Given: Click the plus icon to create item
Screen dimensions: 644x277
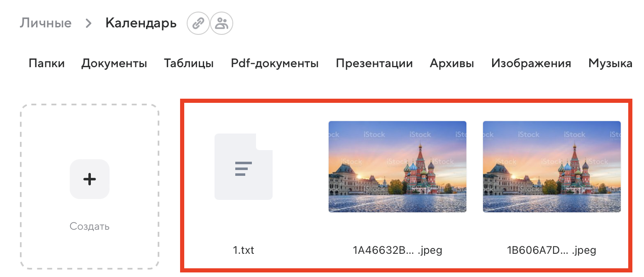Looking at the screenshot, I should click(90, 179).
